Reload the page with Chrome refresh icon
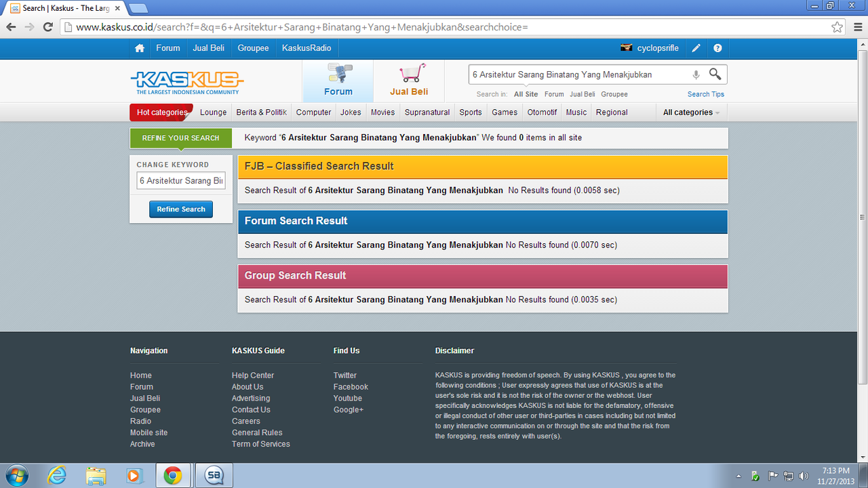868x488 pixels. (47, 27)
